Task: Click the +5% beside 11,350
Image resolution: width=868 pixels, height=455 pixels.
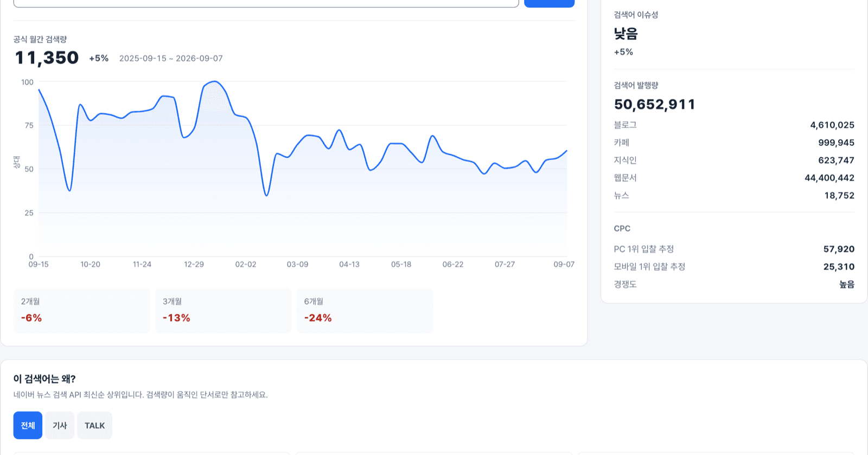Action: click(99, 58)
